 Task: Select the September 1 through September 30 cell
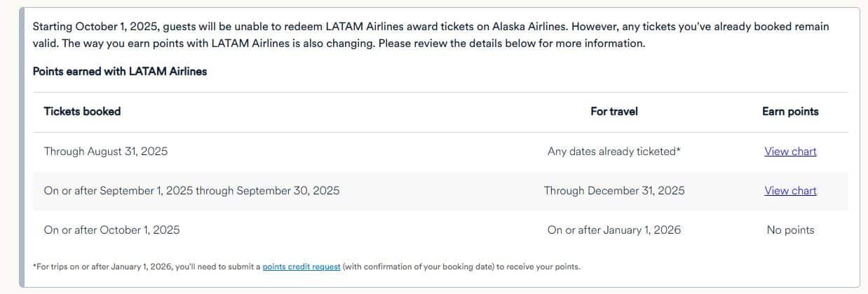[191, 191]
